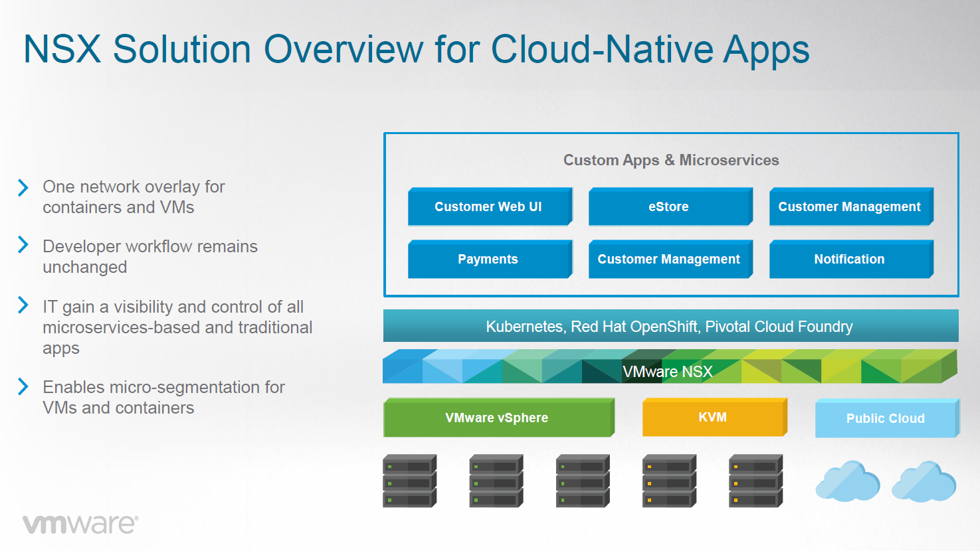Select the Customer Web UI box
Screen dimensions: 980x551
[x=490, y=206]
